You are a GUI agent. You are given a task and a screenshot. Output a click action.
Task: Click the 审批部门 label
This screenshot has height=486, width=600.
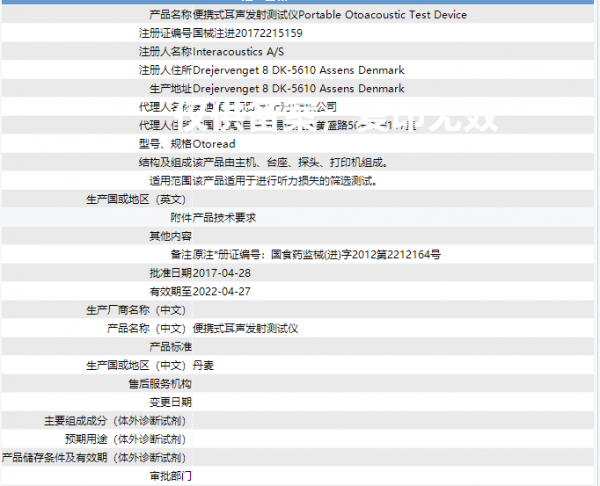tap(170, 475)
